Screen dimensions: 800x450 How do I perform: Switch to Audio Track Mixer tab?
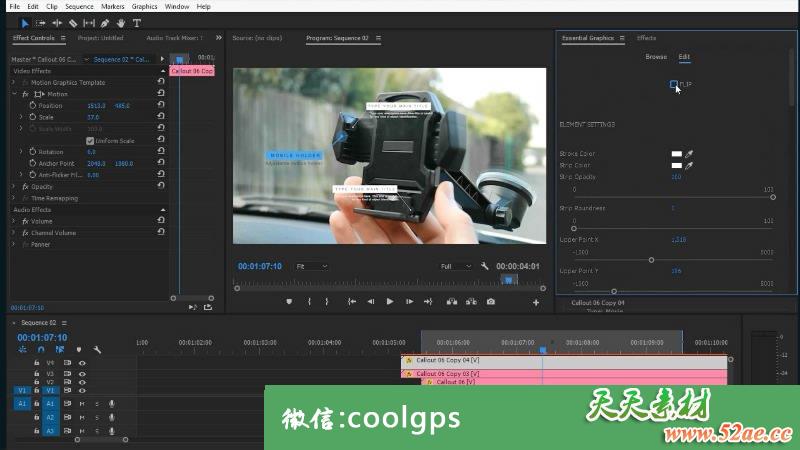[x=174, y=38]
